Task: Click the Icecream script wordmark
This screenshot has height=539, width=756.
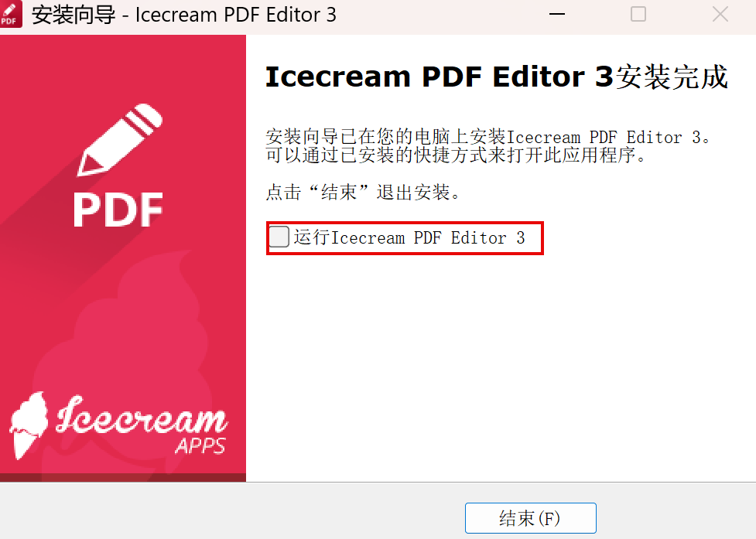Action: 142,415
